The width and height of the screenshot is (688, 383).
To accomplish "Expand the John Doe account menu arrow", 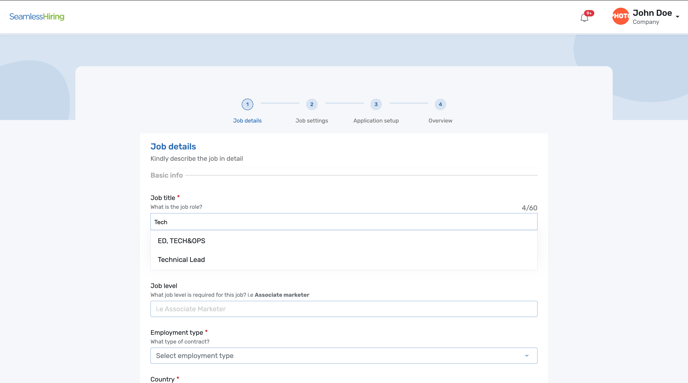I will point(677,17).
